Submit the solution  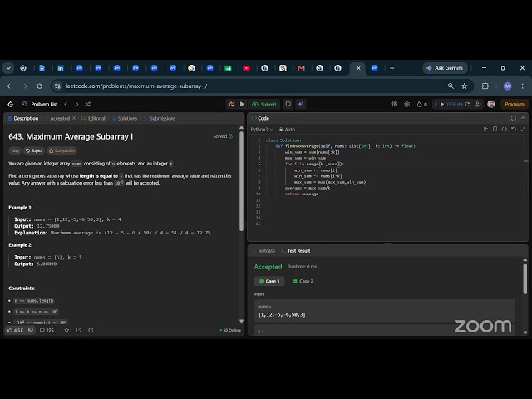pyautogui.click(x=264, y=104)
